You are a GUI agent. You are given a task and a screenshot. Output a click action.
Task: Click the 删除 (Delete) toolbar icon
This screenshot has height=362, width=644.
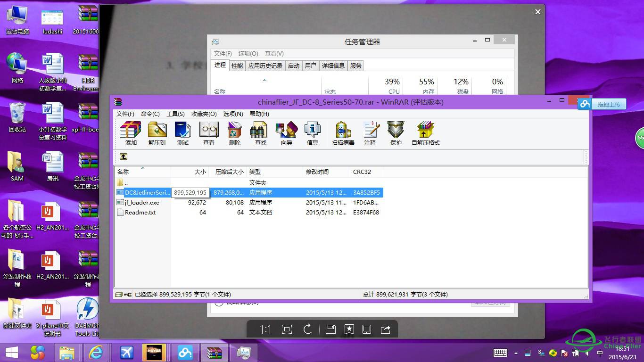[x=234, y=133]
